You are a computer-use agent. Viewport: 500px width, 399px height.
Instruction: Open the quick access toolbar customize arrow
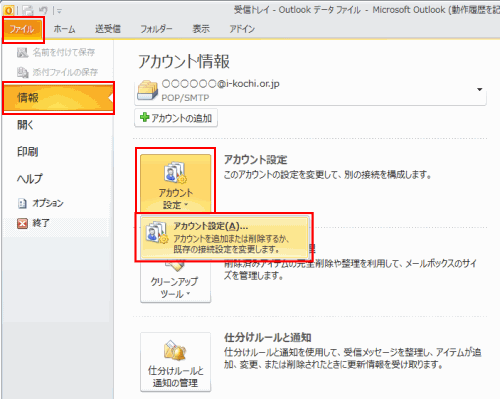click(x=59, y=11)
